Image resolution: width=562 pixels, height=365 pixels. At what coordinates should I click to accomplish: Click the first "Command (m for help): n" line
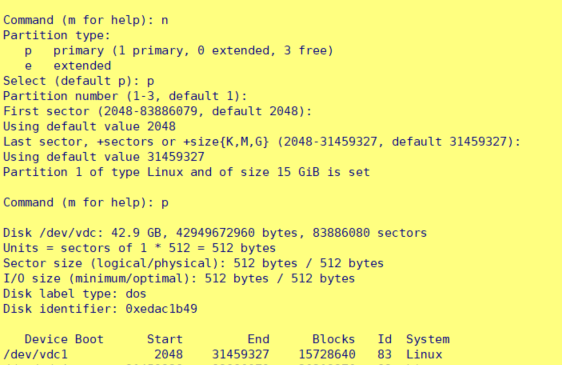(86, 20)
